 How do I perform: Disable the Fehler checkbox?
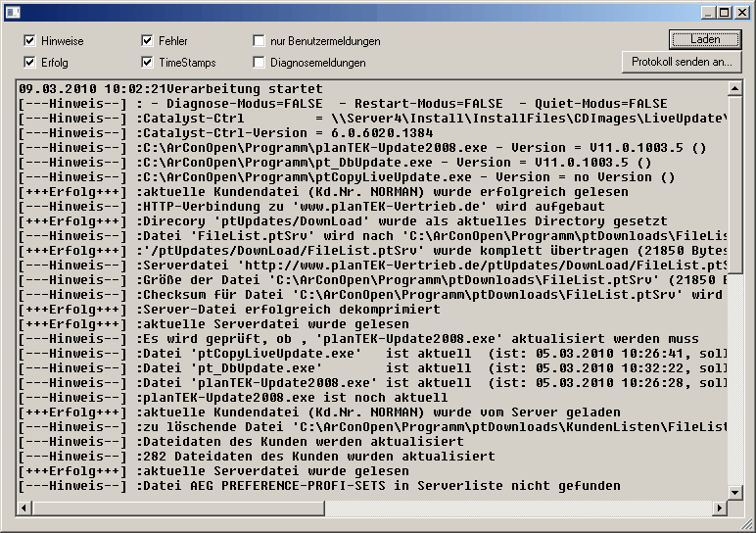(148, 41)
